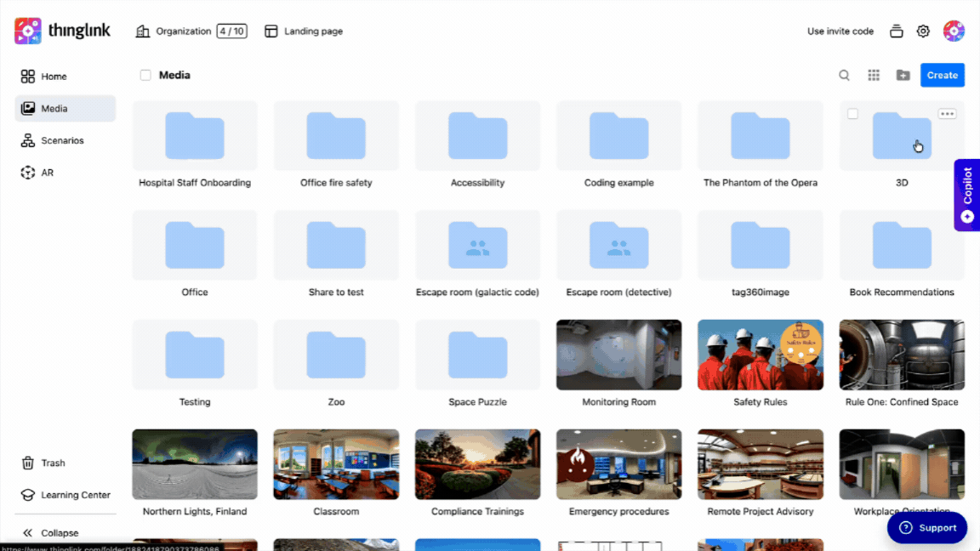Open the user profile avatar
This screenshot has height=551, width=980.
point(954,31)
